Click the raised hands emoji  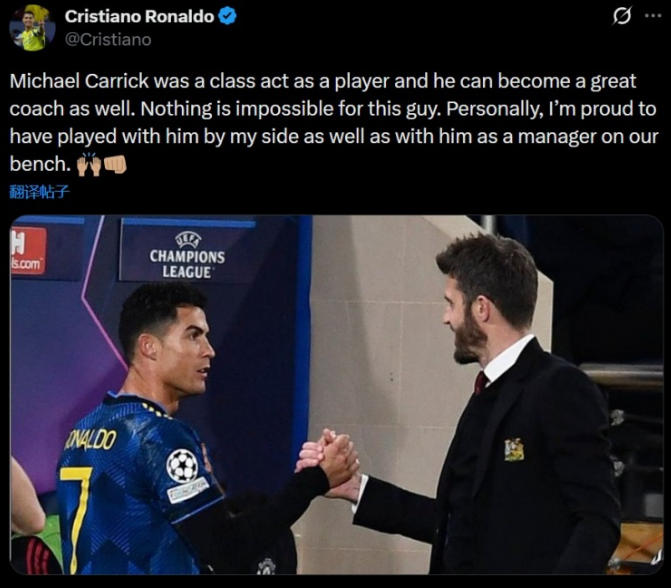point(89,164)
